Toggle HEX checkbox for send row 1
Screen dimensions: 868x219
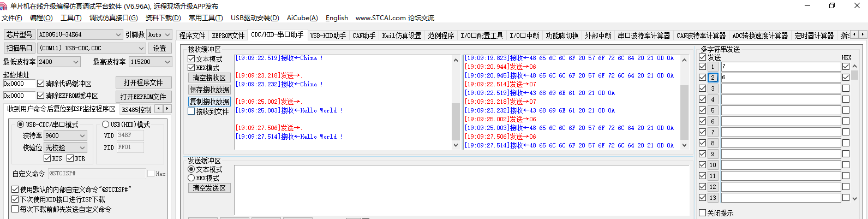point(846,67)
